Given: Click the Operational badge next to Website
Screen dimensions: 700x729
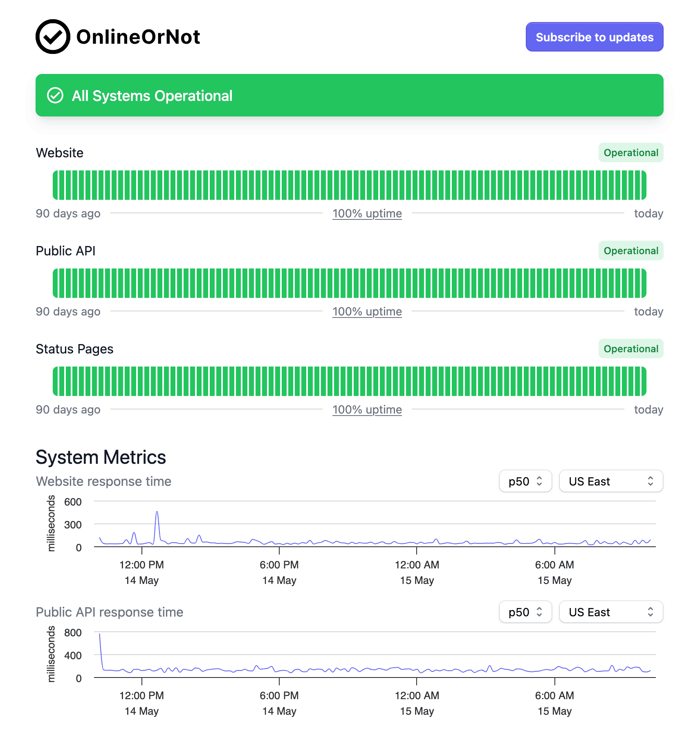Looking at the screenshot, I should 630,152.
